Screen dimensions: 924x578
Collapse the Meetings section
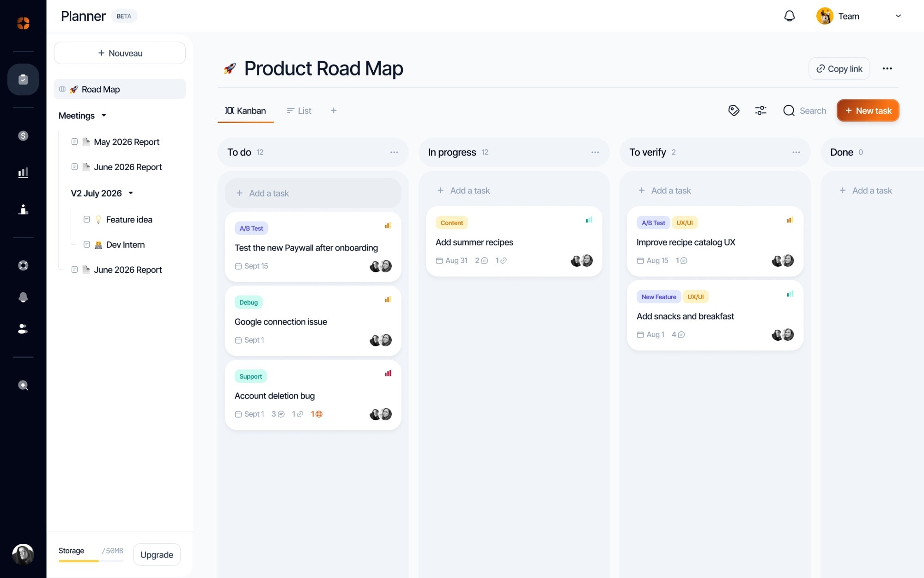click(x=104, y=116)
